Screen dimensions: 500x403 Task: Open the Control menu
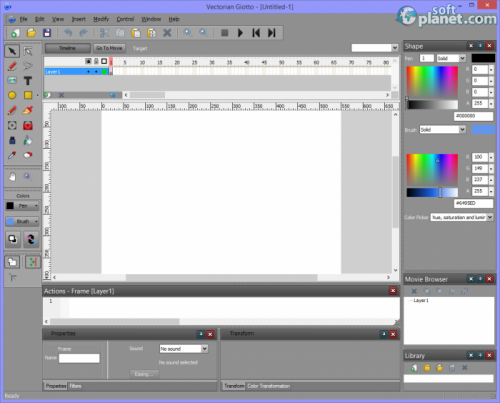click(x=125, y=19)
